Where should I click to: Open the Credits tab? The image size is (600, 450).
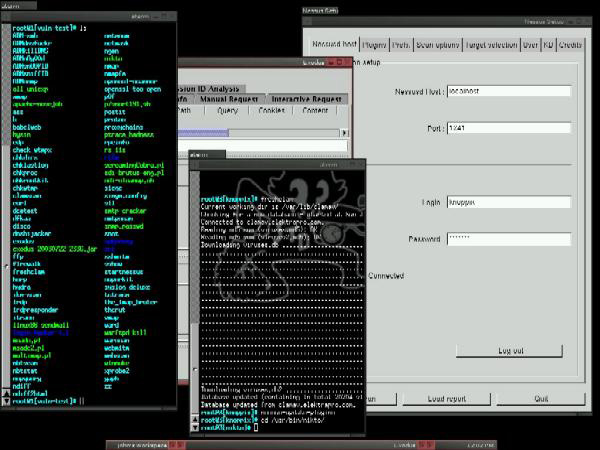pyautogui.click(x=571, y=46)
